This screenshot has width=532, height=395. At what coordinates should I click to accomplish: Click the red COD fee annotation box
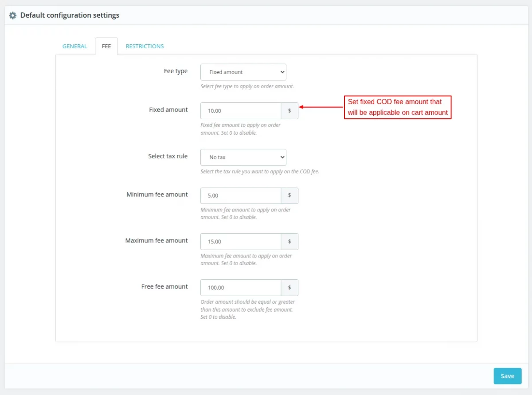tap(398, 107)
